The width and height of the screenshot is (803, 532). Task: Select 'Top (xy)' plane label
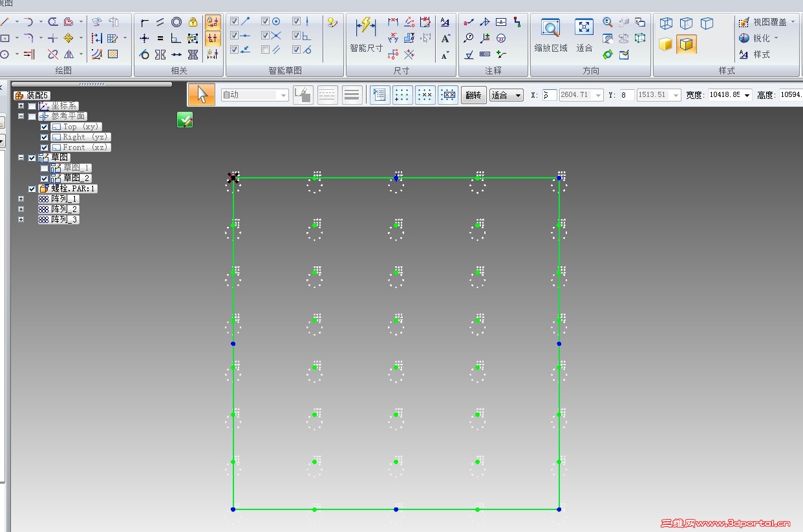[x=81, y=127]
